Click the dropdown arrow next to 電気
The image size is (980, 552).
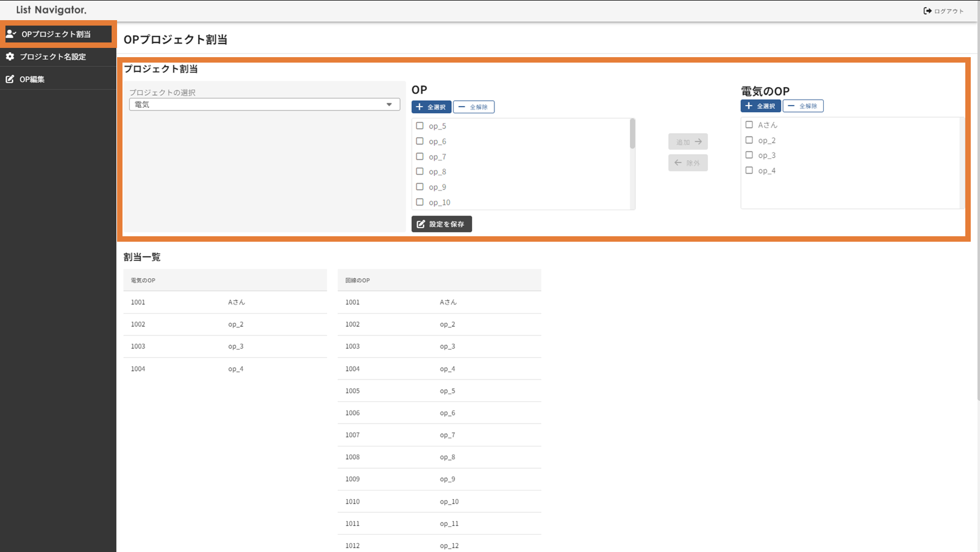coord(389,105)
